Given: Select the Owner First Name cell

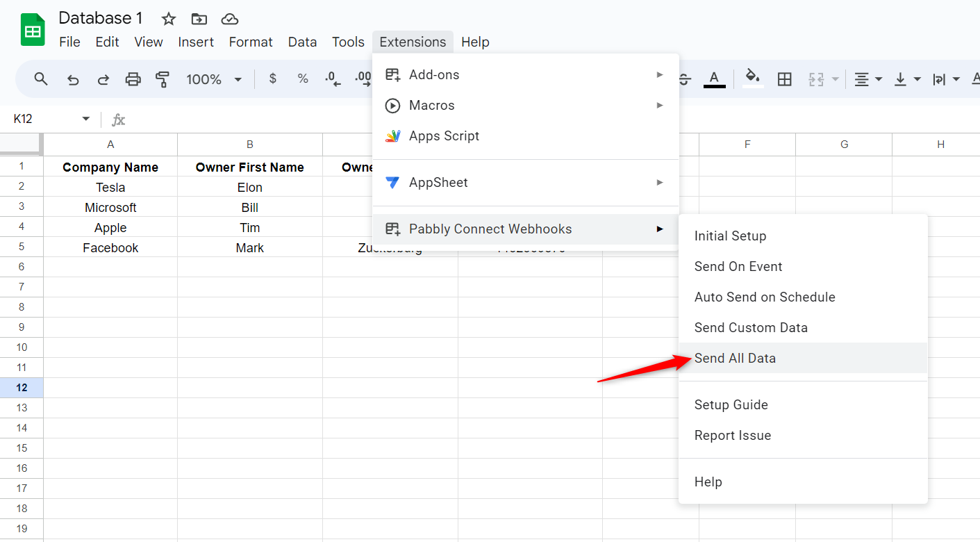Looking at the screenshot, I should tap(250, 167).
